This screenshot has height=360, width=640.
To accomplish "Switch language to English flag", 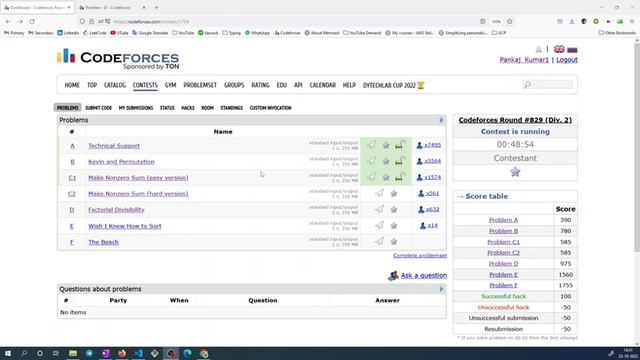I will [559, 49].
